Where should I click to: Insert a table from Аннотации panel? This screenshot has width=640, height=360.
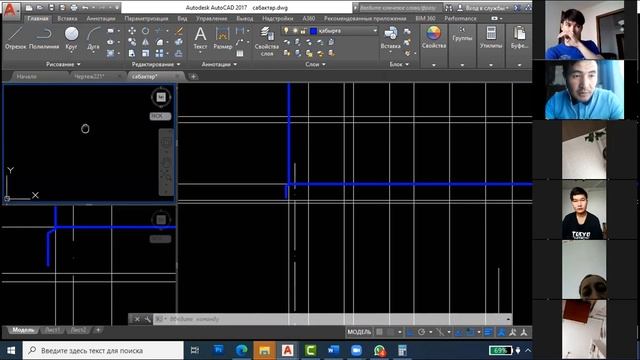coord(240,53)
